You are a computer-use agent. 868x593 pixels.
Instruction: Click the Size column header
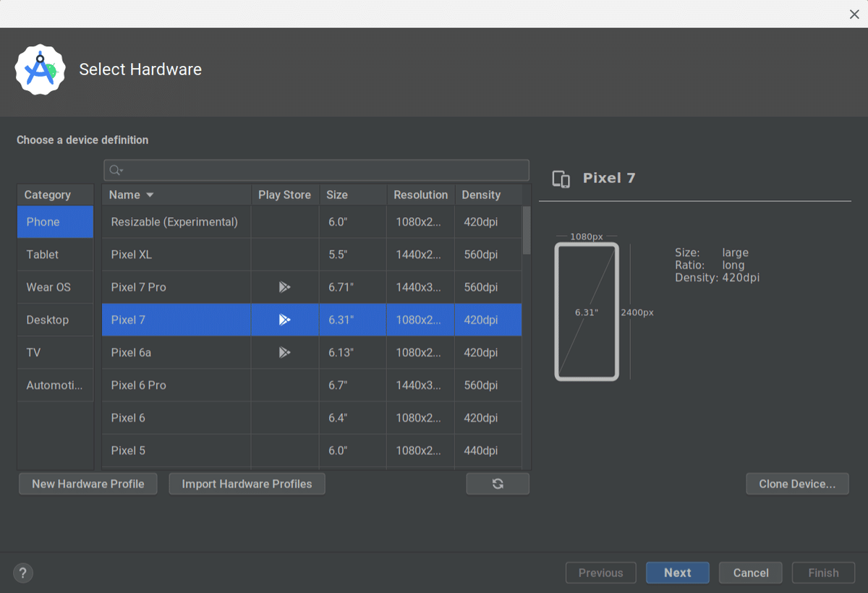[x=353, y=195]
